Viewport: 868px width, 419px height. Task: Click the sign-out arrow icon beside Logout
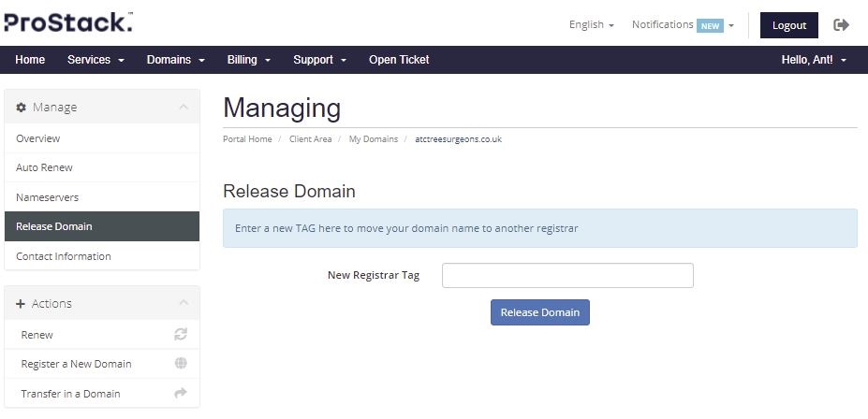coord(841,25)
